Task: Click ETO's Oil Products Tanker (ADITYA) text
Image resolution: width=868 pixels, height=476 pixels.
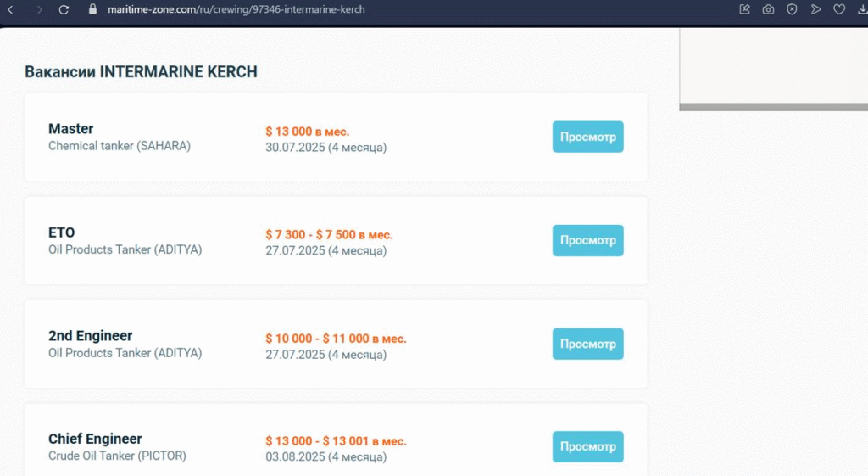Action: (125, 249)
